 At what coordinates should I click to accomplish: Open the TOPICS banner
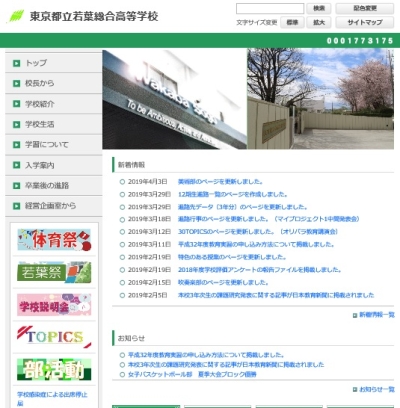[x=54, y=337]
